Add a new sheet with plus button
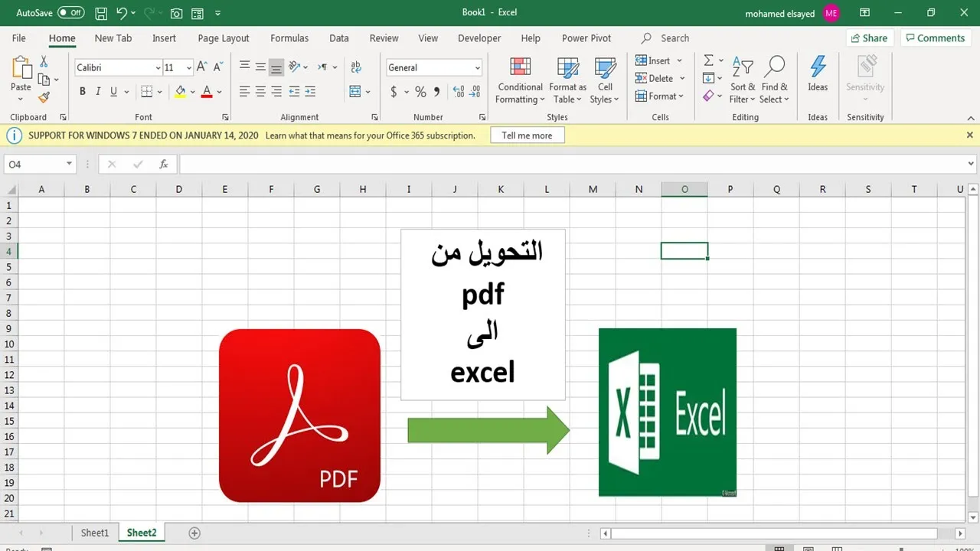980x551 pixels. tap(194, 533)
